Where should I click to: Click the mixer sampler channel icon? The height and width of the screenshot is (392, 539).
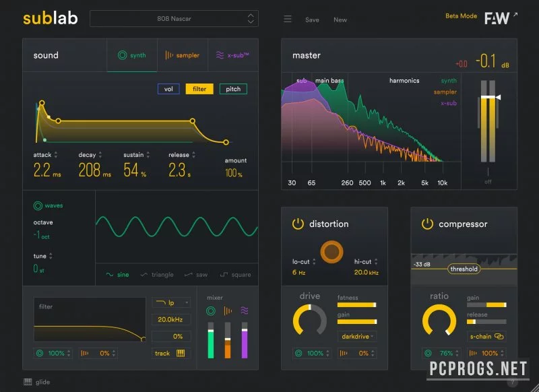(228, 311)
